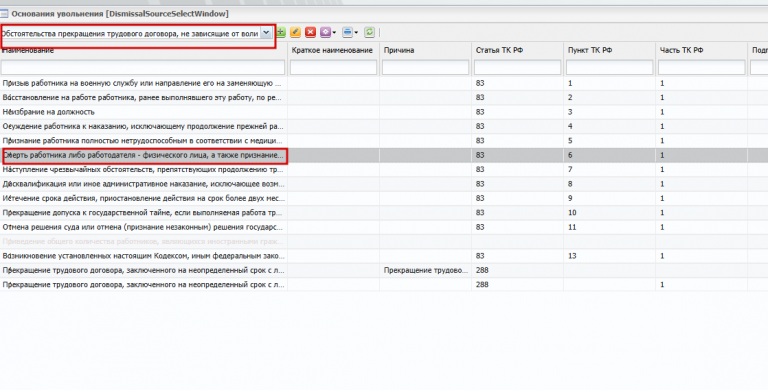
Task: Click the filter field under 'Причина'
Action: click(425, 67)
